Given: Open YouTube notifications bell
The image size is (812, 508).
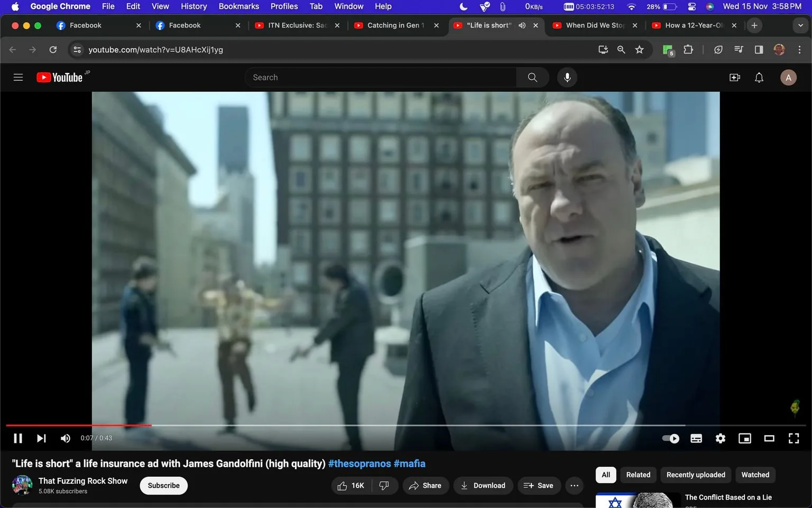Looking at the screenshot, I should tap(759, 77).
